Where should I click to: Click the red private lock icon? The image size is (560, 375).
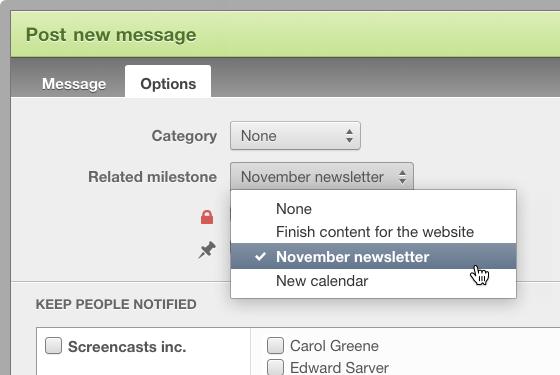(x=207, y=217)
